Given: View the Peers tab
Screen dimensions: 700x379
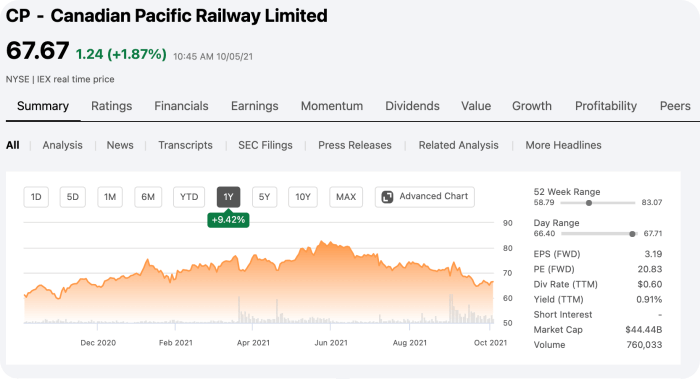Looking at the screenshot, I should (x=675, y=106).
